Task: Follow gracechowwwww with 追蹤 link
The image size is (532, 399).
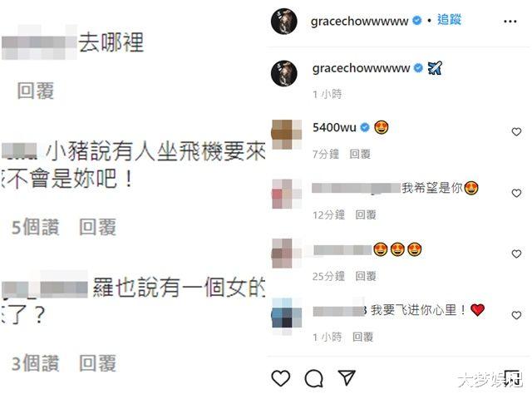Action: [x=449, y=20]
